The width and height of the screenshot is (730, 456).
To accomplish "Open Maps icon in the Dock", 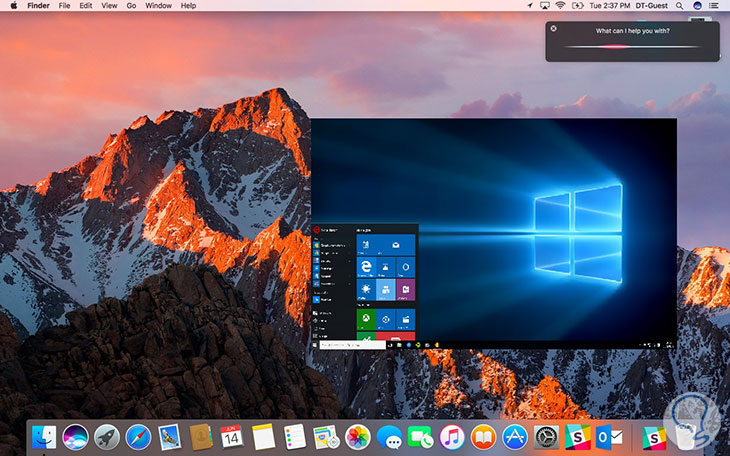I will click(x=326, y=437).
